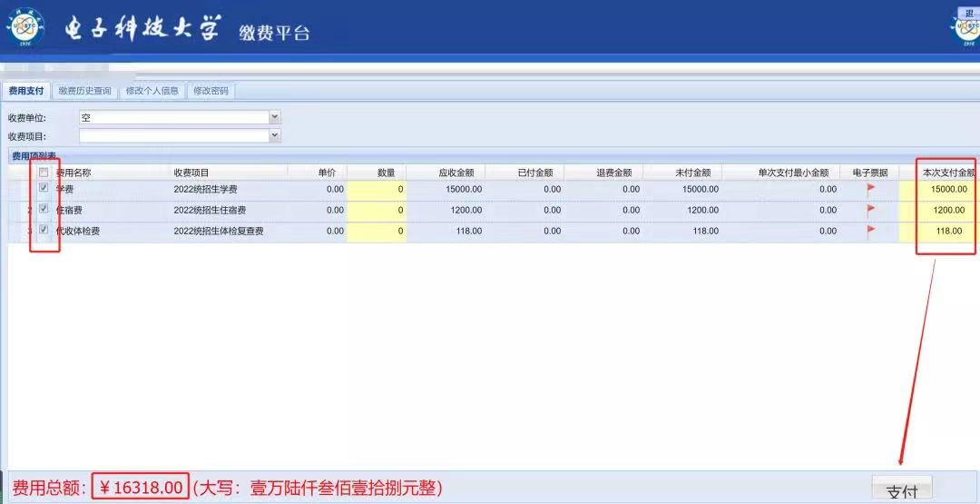The image size is (980, 504).
Task: Sort by the 已付金额 column header
Action: coord(535,173)
